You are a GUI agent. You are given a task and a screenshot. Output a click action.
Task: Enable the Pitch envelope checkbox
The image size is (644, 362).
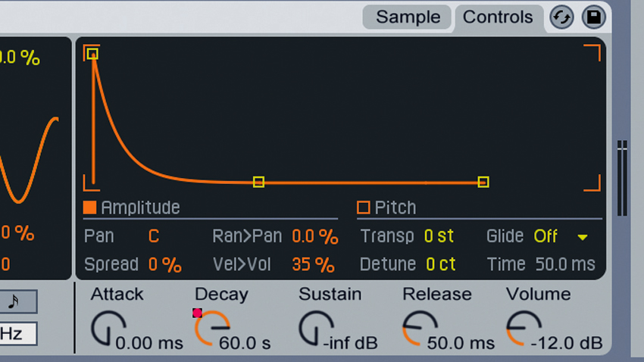364,208
